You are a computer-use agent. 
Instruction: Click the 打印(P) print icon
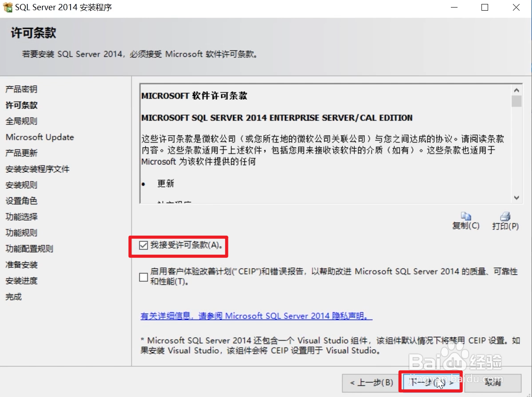click(x=505, y=217)
